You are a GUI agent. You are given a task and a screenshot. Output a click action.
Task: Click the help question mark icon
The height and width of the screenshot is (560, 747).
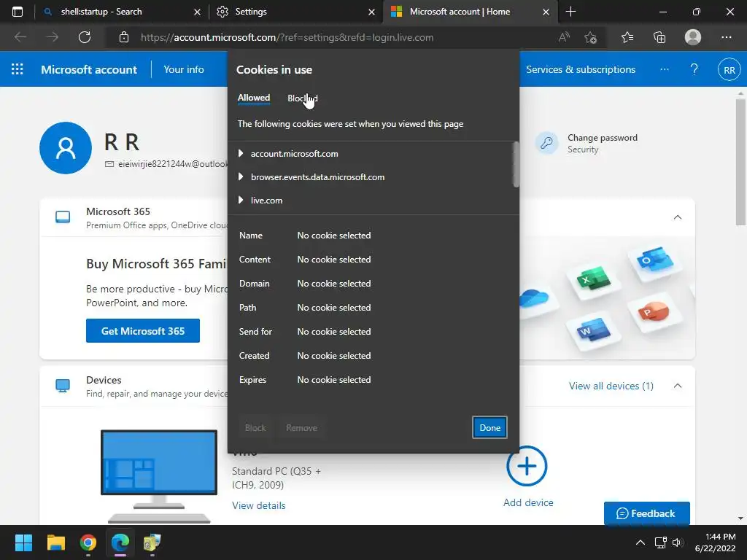[694, 69]
